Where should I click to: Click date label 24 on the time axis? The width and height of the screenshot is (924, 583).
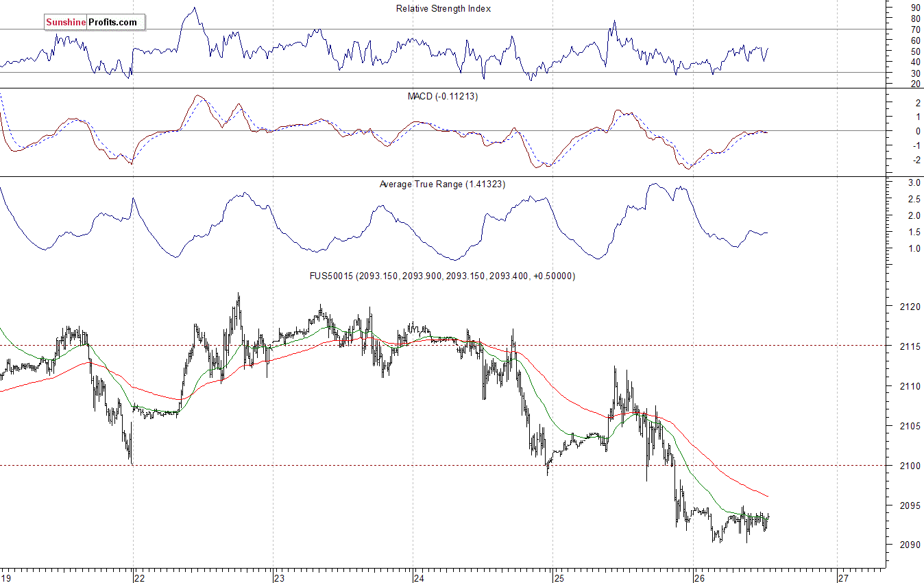click(420, 578)
